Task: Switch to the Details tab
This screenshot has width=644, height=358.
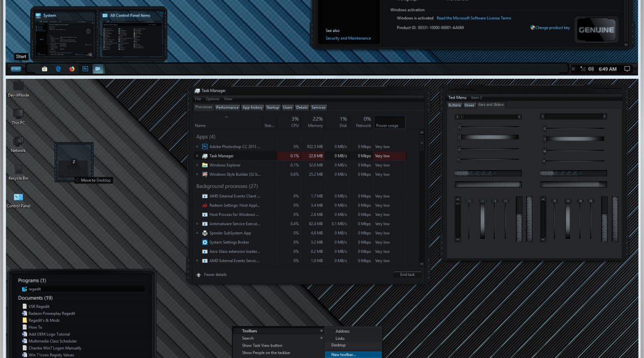Action: tap(302, 108)
